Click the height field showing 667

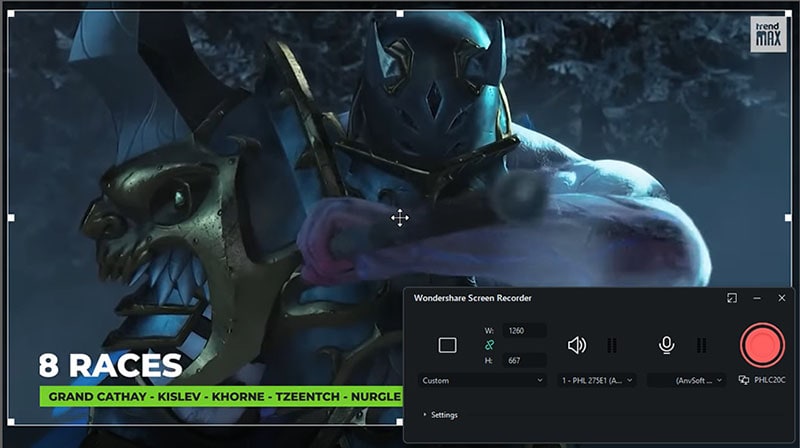(524, 360)
